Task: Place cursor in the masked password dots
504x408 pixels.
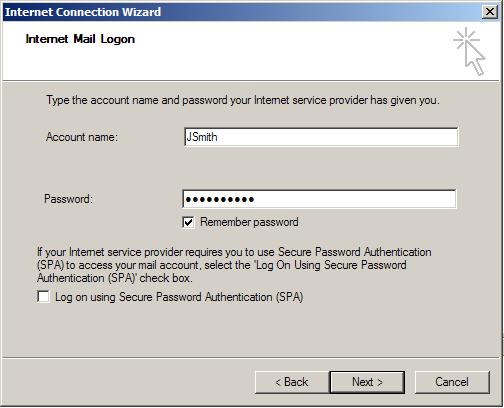Action: [x=220, y=200]
